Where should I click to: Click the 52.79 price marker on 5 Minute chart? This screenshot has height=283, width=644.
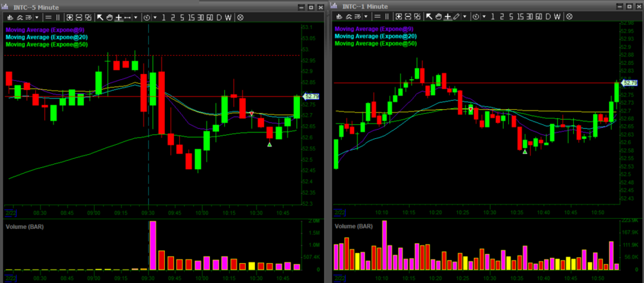click(x=311, y=96)
